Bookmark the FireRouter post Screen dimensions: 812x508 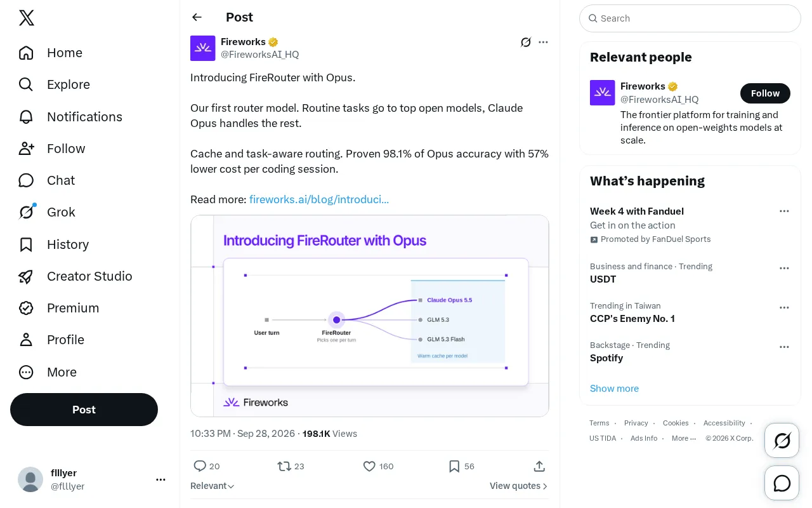[454, 466]
